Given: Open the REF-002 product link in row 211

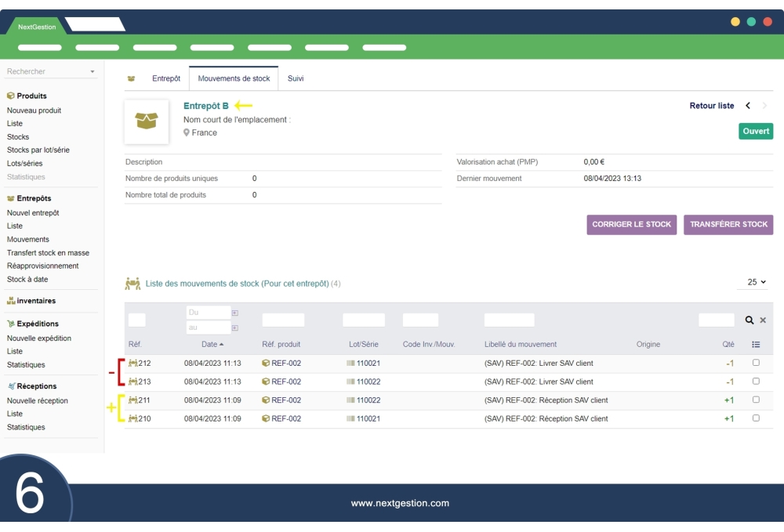Looking at the screenshot, I should point(285,400).
